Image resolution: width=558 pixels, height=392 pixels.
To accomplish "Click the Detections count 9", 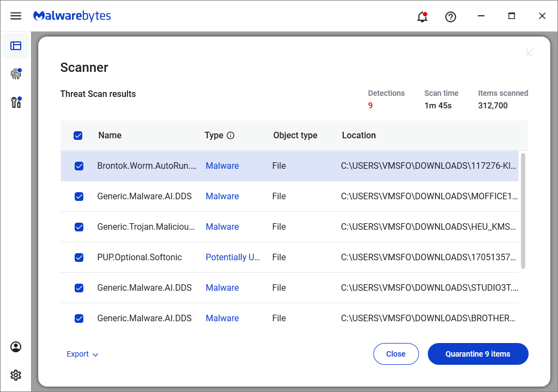I will coord(371,106).
